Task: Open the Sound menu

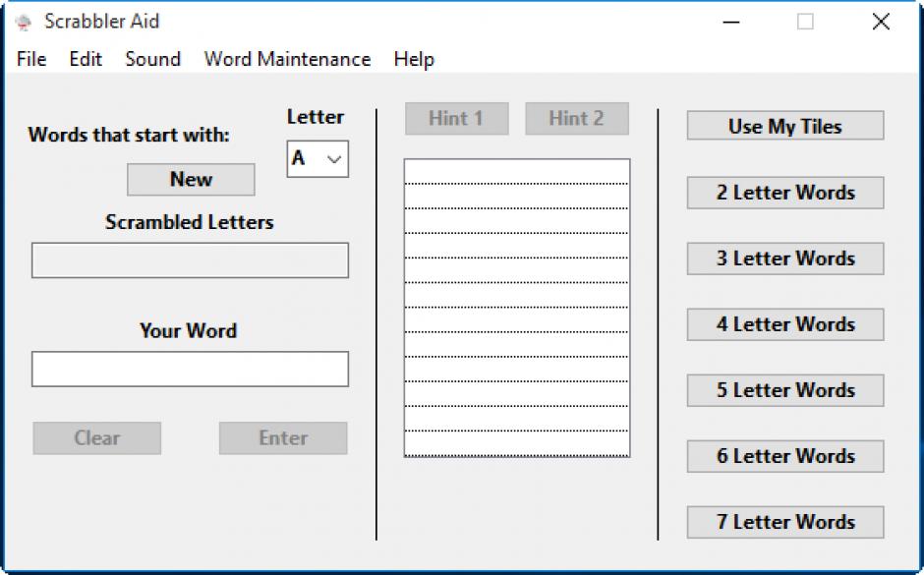Action: tap(152, 59)
